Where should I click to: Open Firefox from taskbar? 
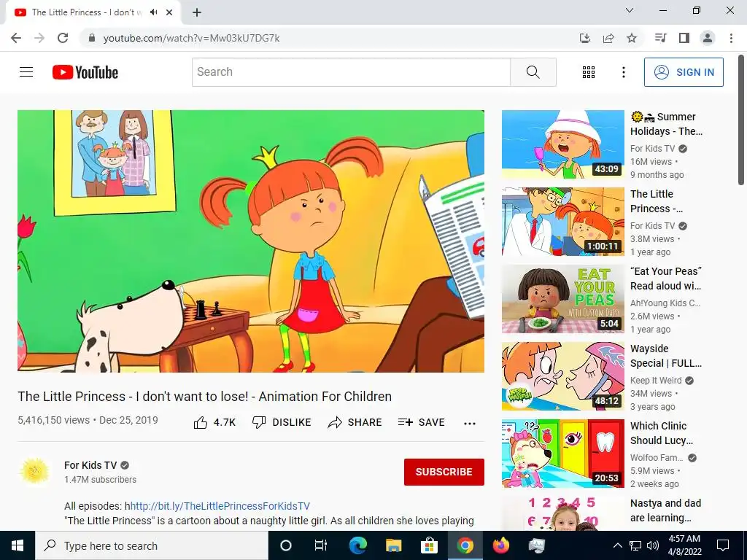coord(500,545)
